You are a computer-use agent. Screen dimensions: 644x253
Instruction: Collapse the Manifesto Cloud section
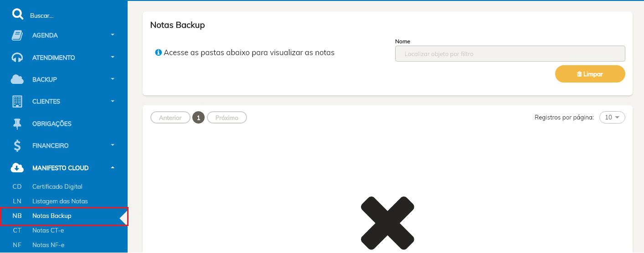pyautogui.click(x=113, y=167)
